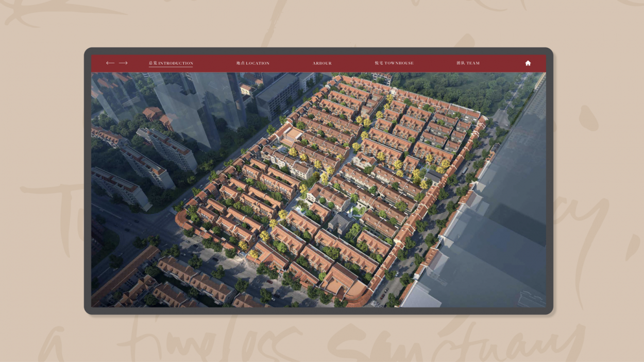Click the white zebra crossing on the bottom road
644x362 pixels.
(374, 303)
